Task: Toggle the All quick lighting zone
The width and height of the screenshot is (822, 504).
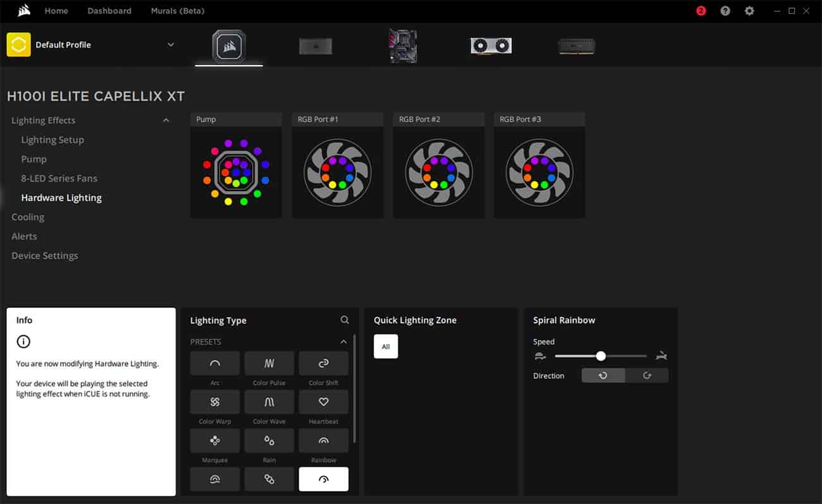Action: pyautogui.click(x=386, y=347)
